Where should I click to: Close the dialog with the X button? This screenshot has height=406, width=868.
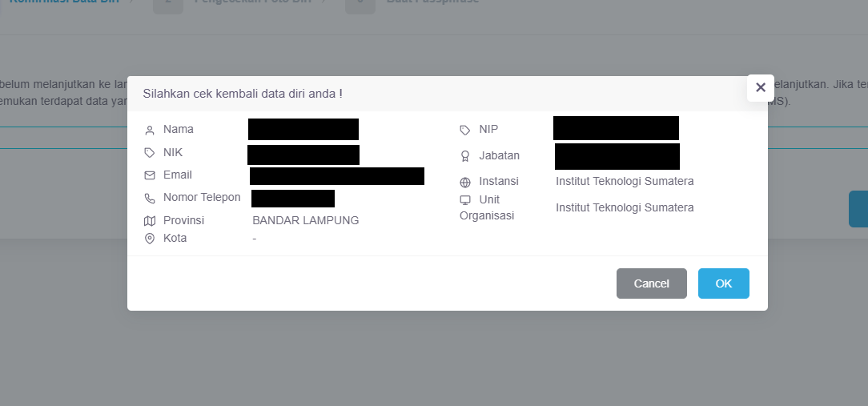(x=761, y=87)
